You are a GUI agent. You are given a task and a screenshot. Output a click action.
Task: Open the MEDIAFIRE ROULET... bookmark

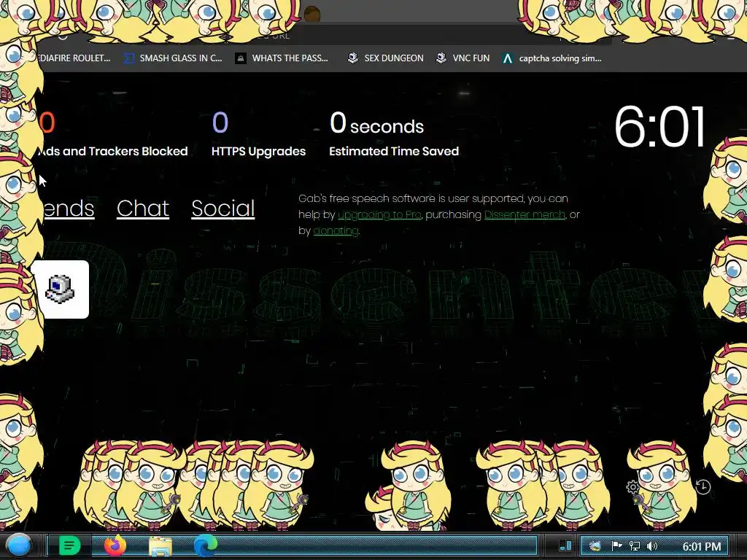pos(73,58)
